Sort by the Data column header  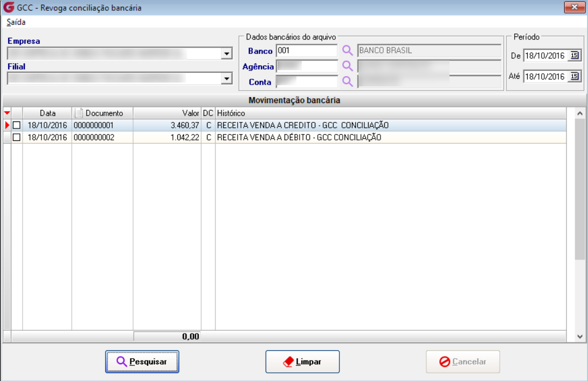click(x=47, y=113)
